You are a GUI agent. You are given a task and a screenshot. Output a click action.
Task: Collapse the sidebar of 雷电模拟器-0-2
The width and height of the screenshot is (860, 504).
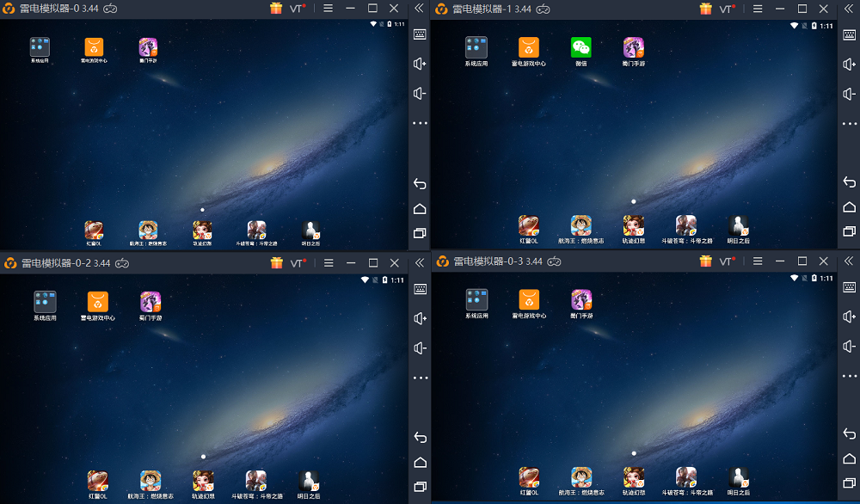click(420, 262)
